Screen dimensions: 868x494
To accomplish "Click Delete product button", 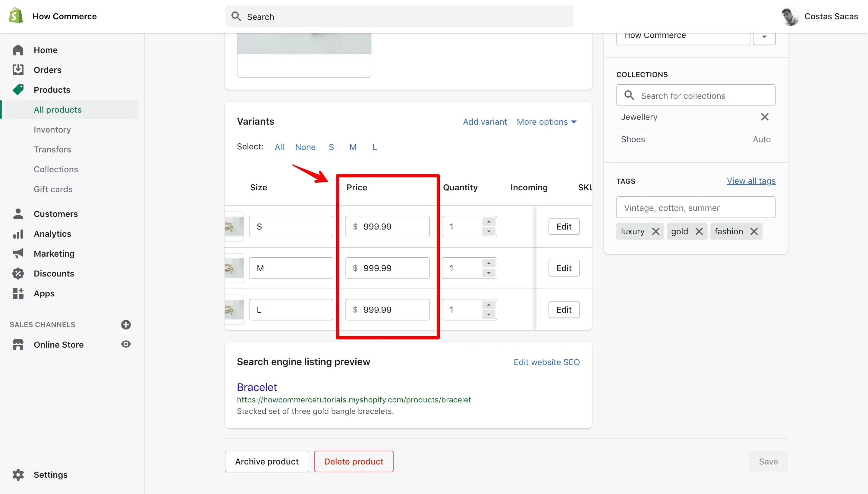I will pos(354,461).
